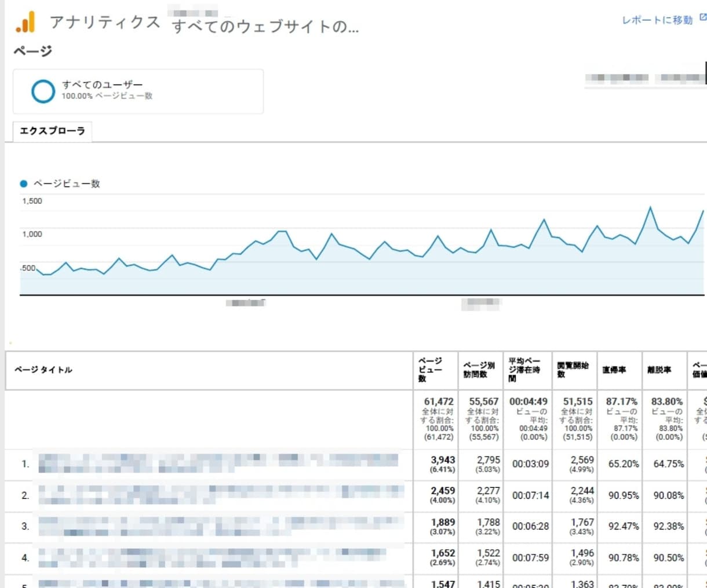This screenshot has width=707, height=588.
Task: Open the blurred page title in row 2
Action: tap(221, 495)
